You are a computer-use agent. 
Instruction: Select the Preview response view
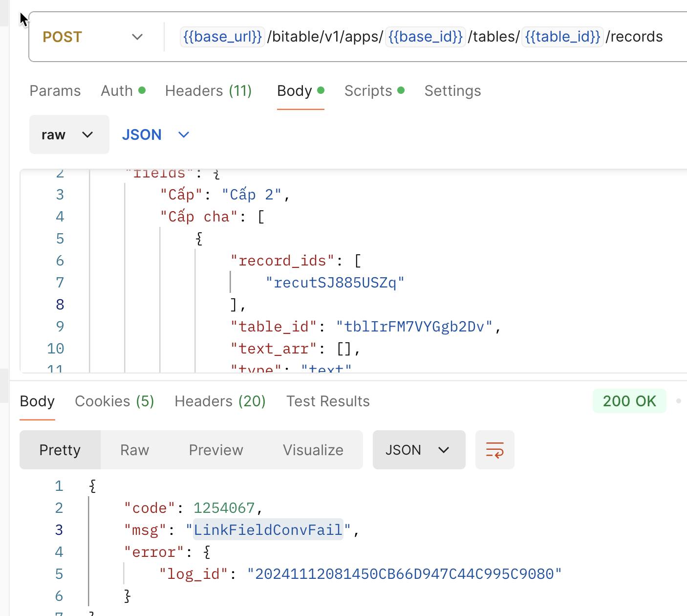pyautogui.click(x=216, y=450)
